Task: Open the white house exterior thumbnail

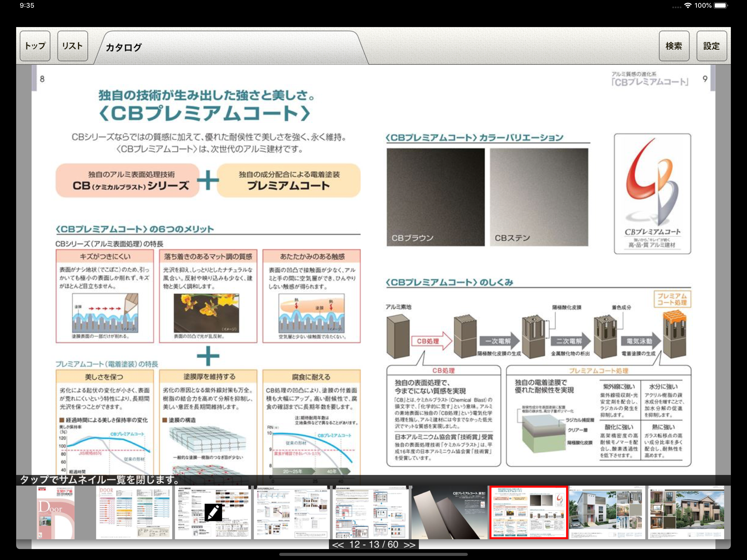Action: point(607,513)
